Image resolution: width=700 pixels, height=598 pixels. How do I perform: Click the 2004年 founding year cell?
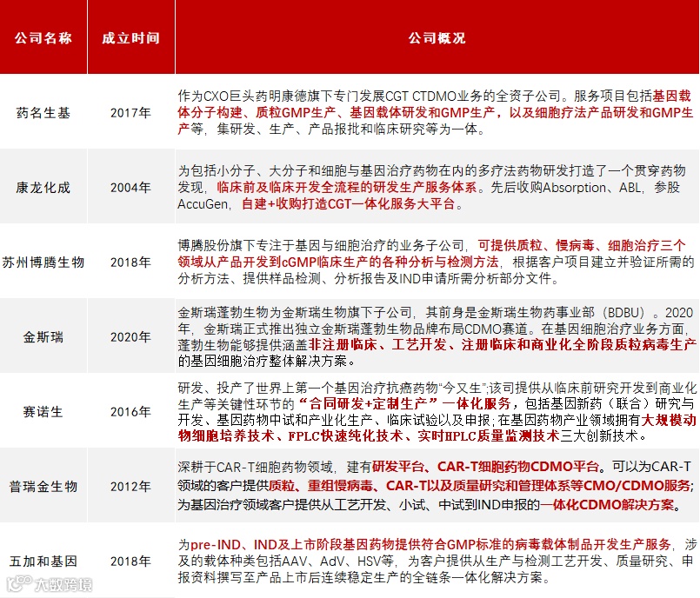tap(130, 188)
